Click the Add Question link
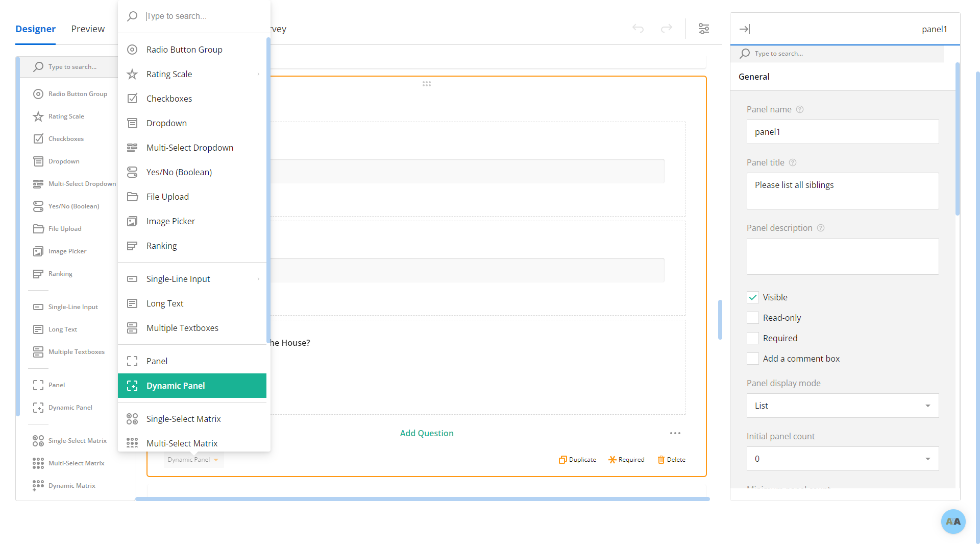 coord(427,433)
